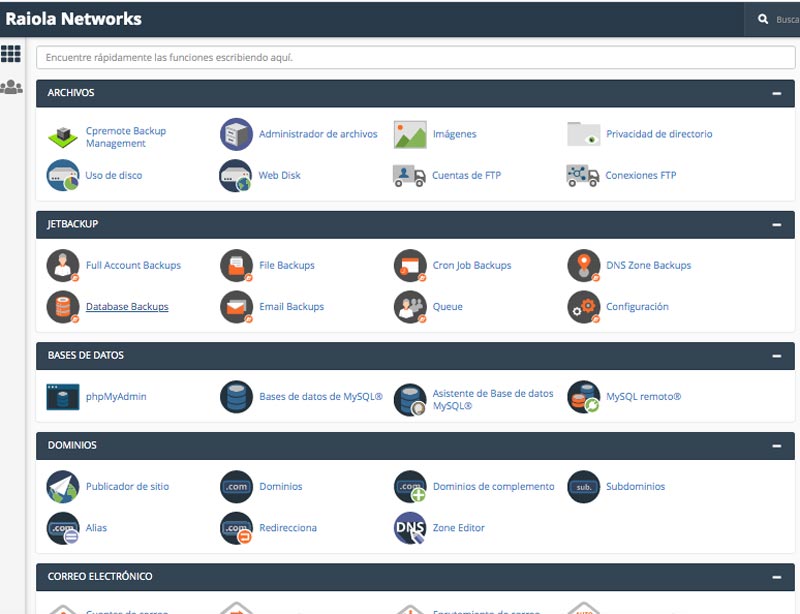Collapse the CORREO ELECTRÓNICO section
Image resolution: width=800 pixels, height=614 pixels.
pyautogui.click(x=777, y=576)
